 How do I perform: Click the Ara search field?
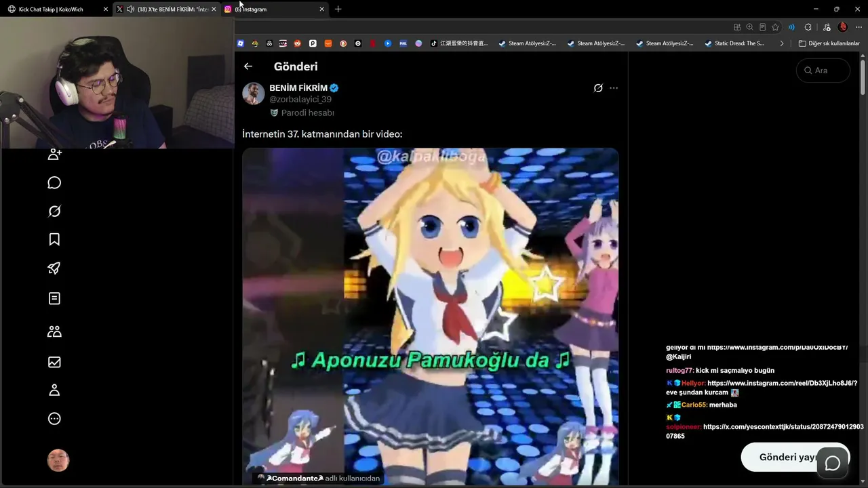[x=823, y=70]
